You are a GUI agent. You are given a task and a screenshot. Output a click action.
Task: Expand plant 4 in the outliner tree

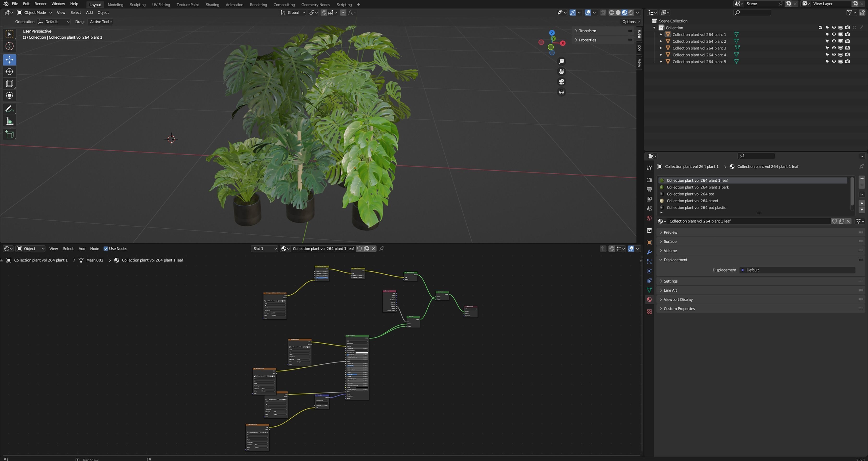pyautogui.click(x=661, y=55)
